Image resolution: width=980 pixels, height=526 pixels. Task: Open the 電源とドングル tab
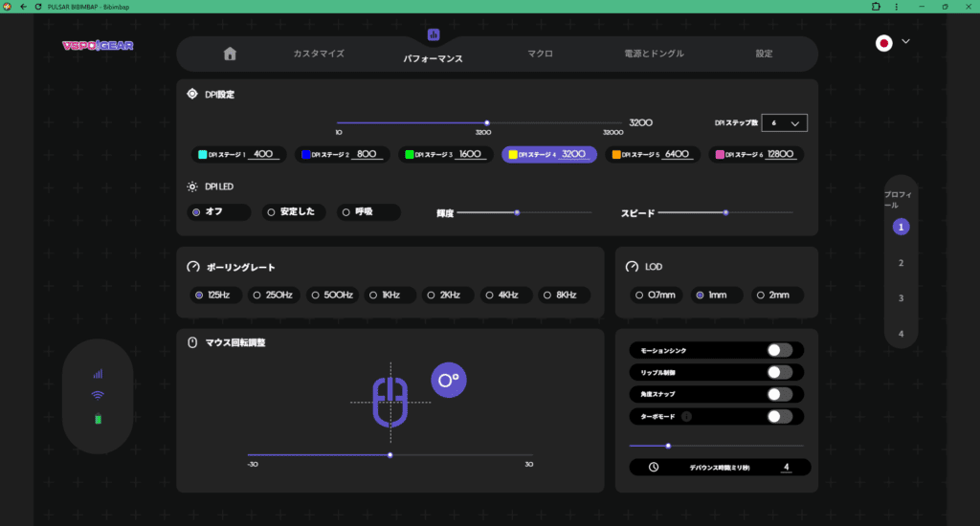click(654, 54)
